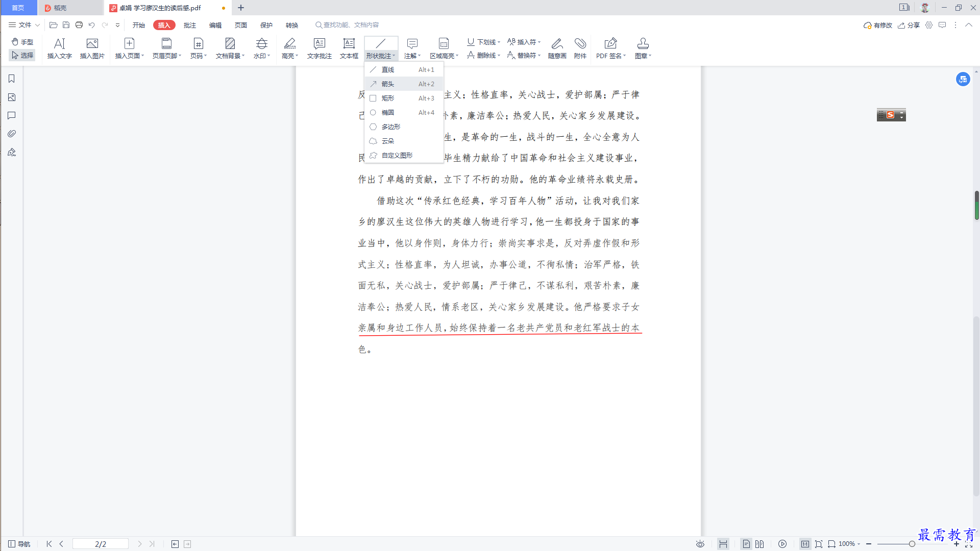Switch to the Protect (保护) ribbon tab

point(266,25)
